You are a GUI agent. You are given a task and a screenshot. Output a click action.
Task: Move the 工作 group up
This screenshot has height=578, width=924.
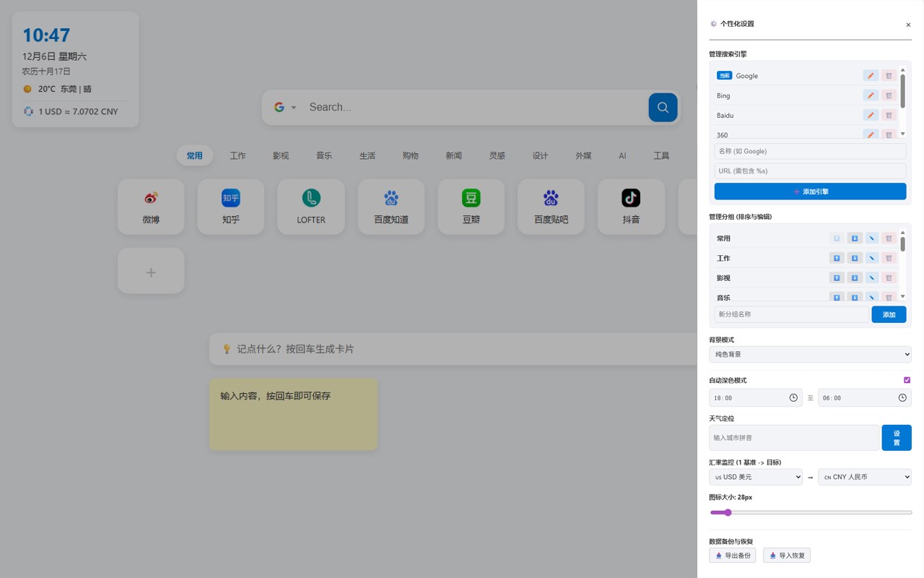point(837,258)
